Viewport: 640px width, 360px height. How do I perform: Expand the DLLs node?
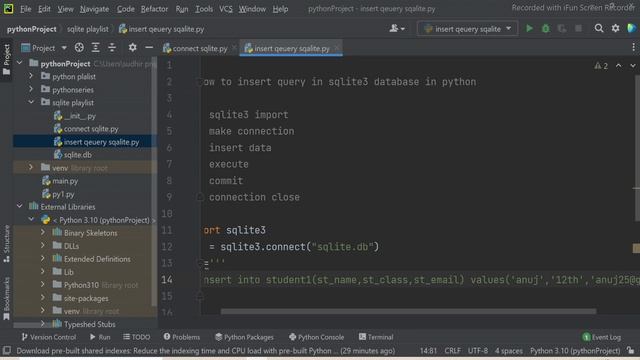click(x=43, y=246)
